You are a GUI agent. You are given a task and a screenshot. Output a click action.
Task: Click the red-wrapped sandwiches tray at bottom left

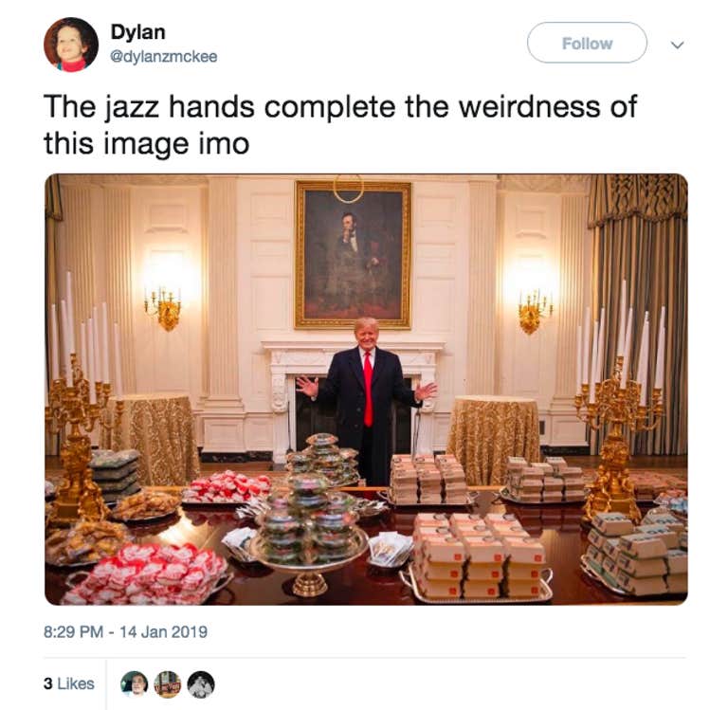(x=148, y=574)
